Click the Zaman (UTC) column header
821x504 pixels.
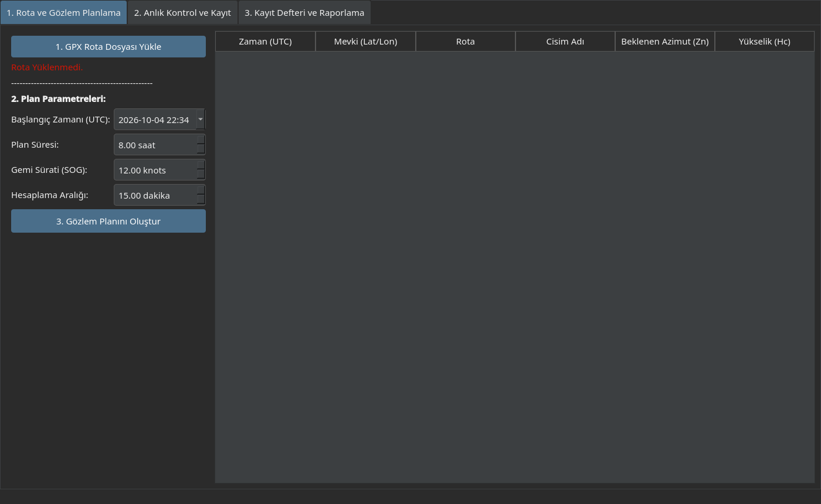click(x=266, y=42)
